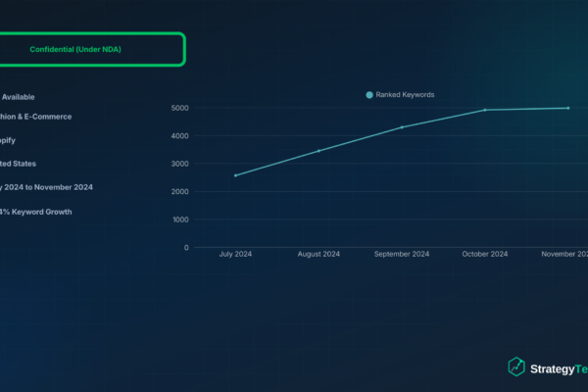This screenshot has width=588, height=392.
Task: Click the StrategyTe brand name text
Action: (560, 369)
